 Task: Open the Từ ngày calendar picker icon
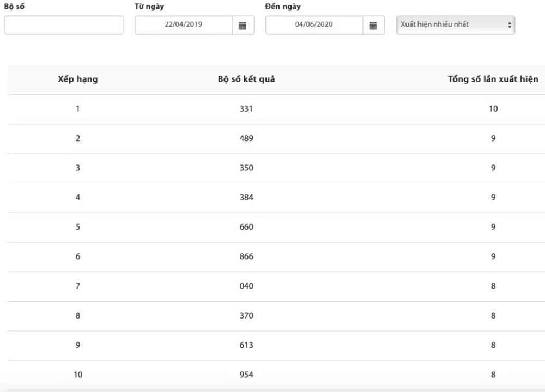point(243,25)
